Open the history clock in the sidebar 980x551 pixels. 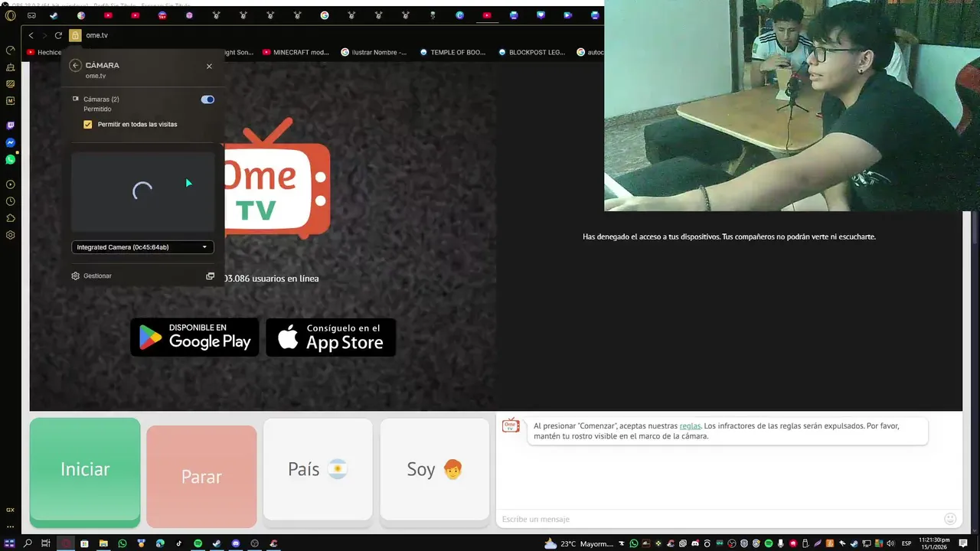[11, 201]
